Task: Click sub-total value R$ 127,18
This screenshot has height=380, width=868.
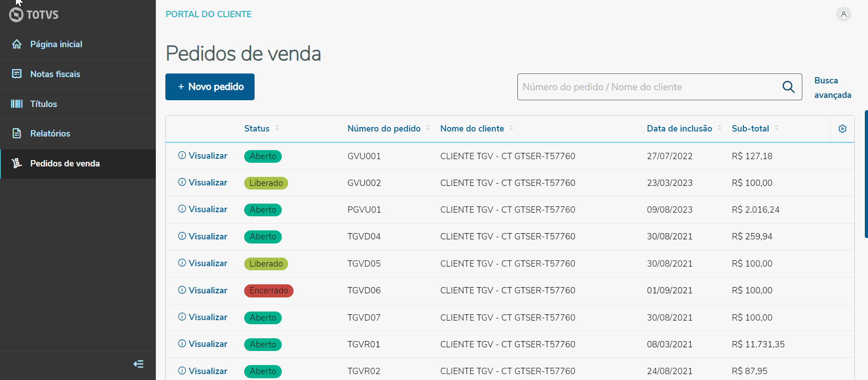Action: coord(752,156)
